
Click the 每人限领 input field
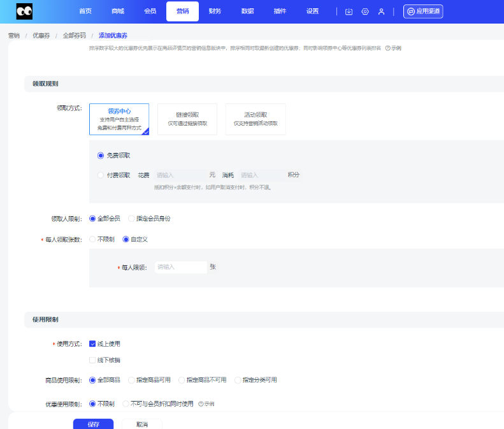coord(180,267)
